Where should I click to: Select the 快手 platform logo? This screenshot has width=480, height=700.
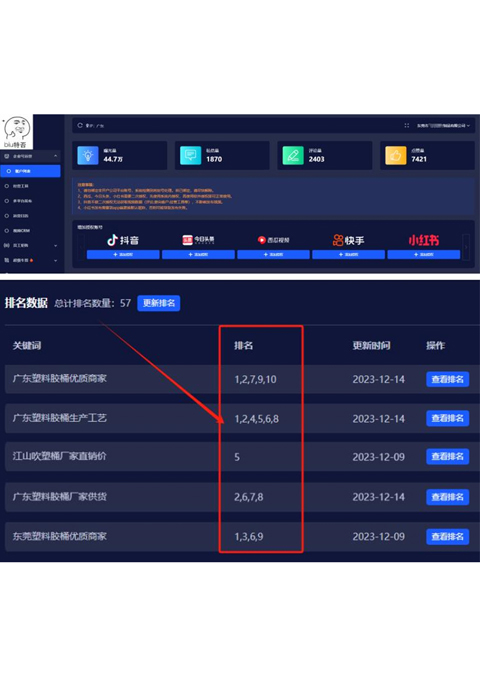click(349, 240)
